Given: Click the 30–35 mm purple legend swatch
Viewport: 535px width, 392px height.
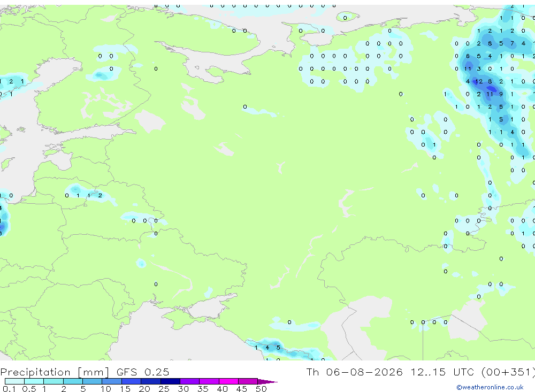Looking at the screenshot, I should [x=190, y=381].
